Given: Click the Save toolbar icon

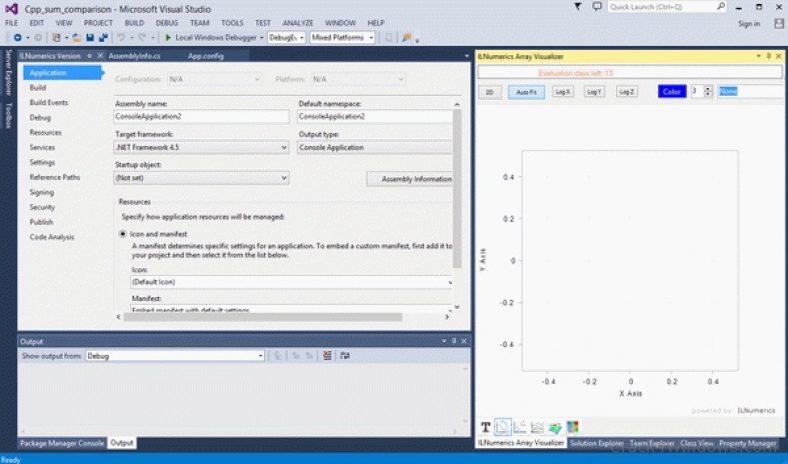Looking at the screenshot, I should coord(90,38).
